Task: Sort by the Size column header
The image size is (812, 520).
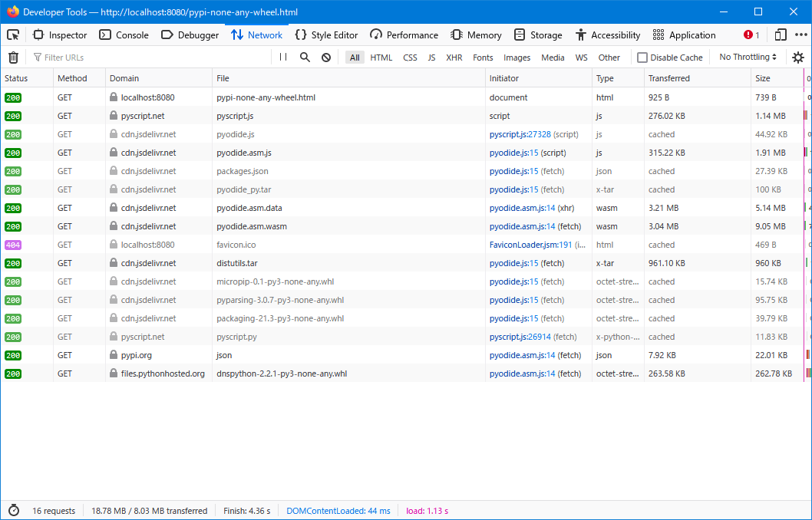Action: [776, 78]
